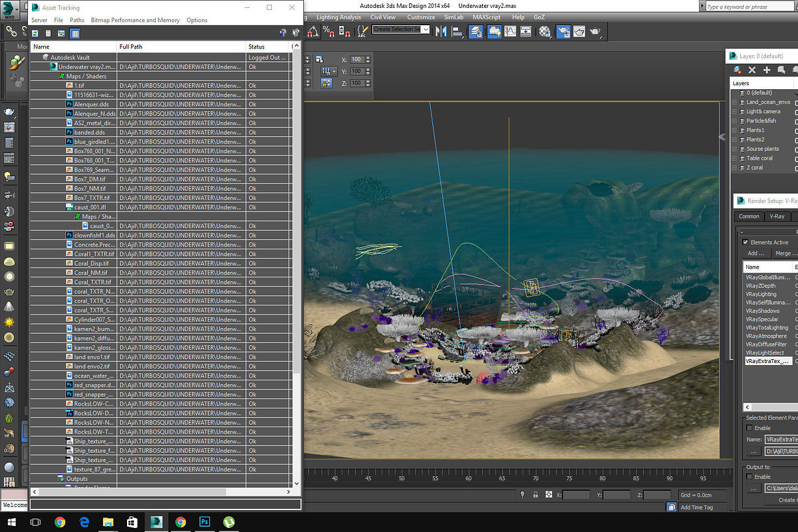Increment the X value spinner
This screenshot has height=532, width=798.
pyautogui.click(x=368, y=58)
